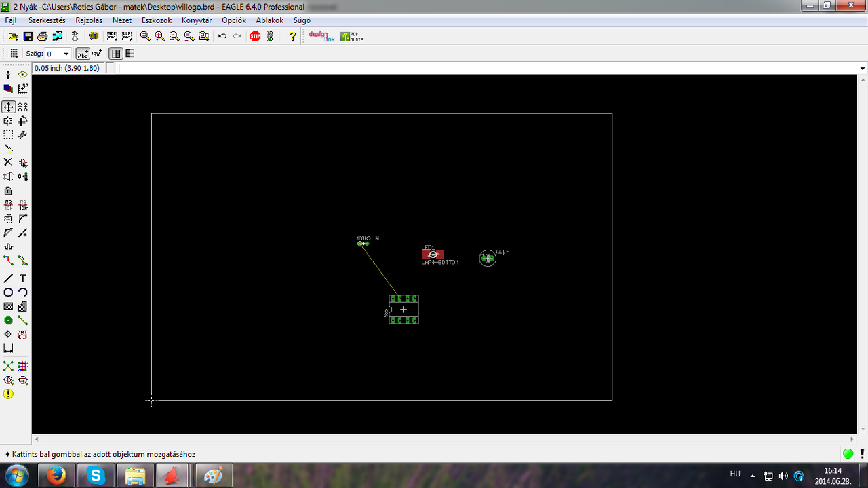868x488 pixels.
Task: Select the Route tool
Action: point(8,261)
